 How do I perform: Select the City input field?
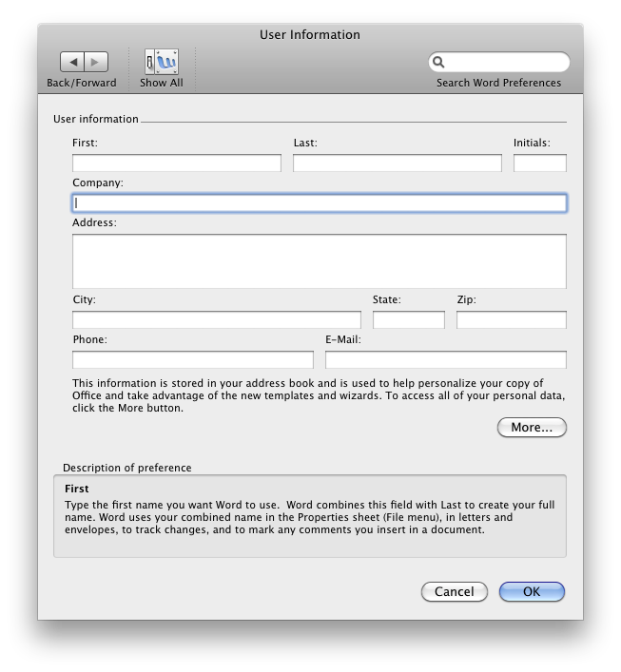pos(216,320)
